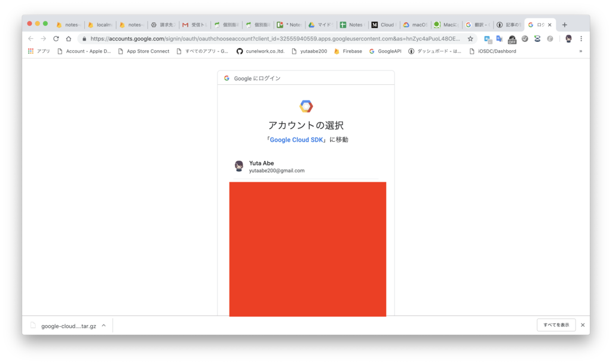Open Chrome's three-dot menu

581,39
